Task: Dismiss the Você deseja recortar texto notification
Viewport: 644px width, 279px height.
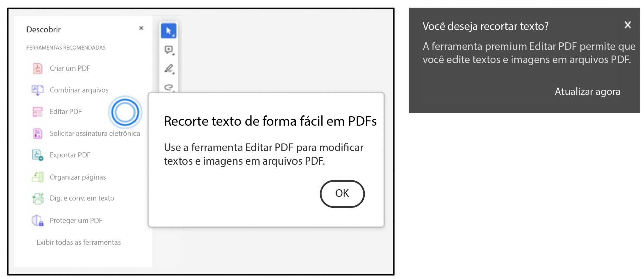Action: 628,25
